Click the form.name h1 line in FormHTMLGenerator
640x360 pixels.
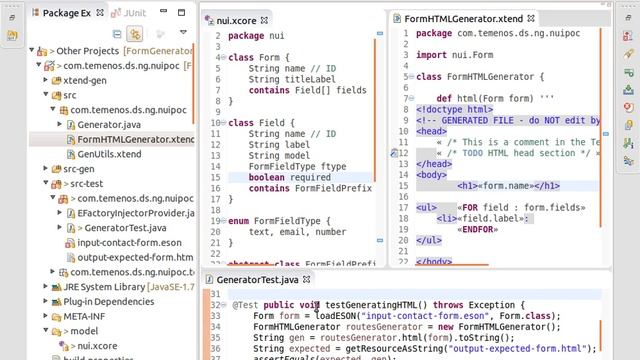tap(508, 186)
